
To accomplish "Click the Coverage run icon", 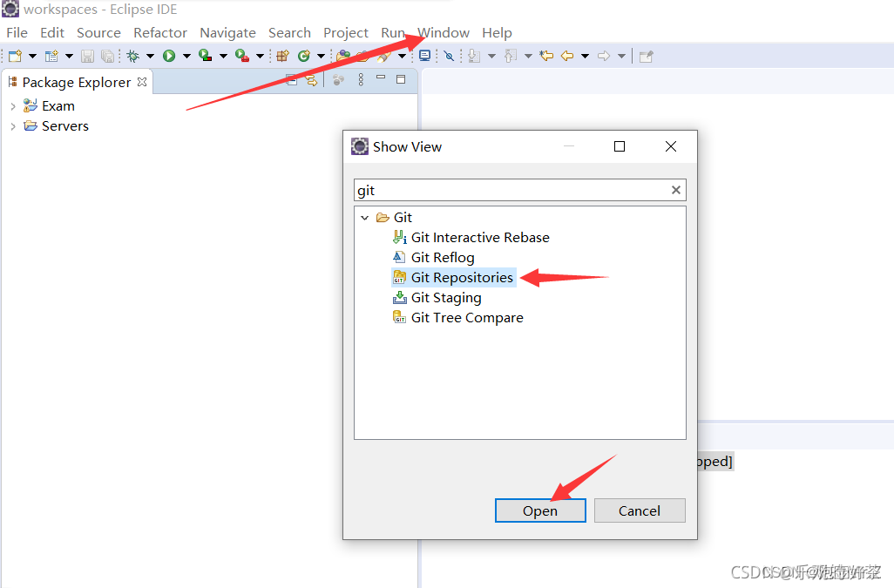I will [206, 56].
